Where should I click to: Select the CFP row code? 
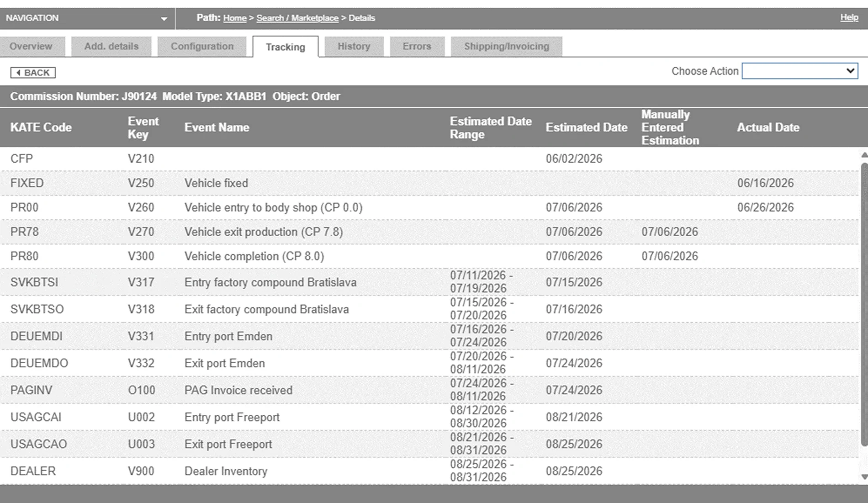[x=21, y=159]
